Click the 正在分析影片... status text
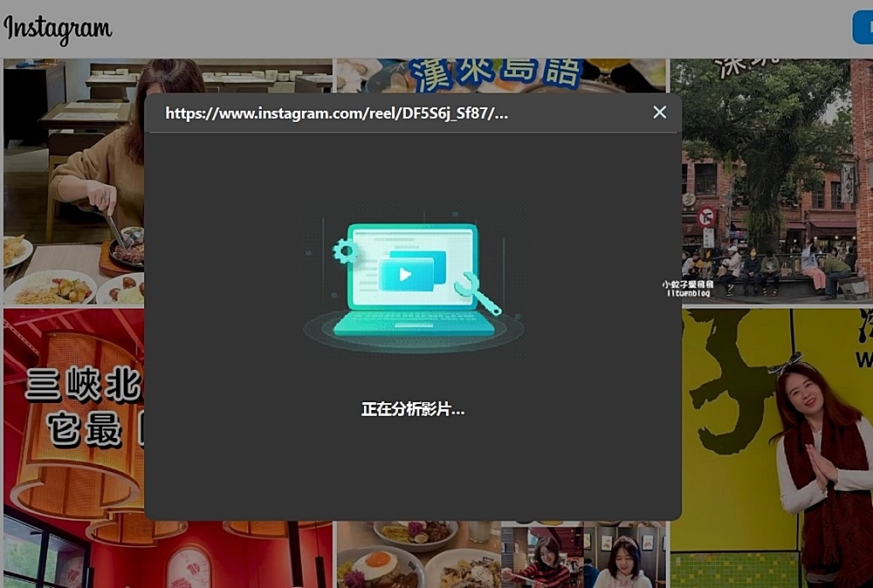 pyautogui.click(x=413, y=410)
